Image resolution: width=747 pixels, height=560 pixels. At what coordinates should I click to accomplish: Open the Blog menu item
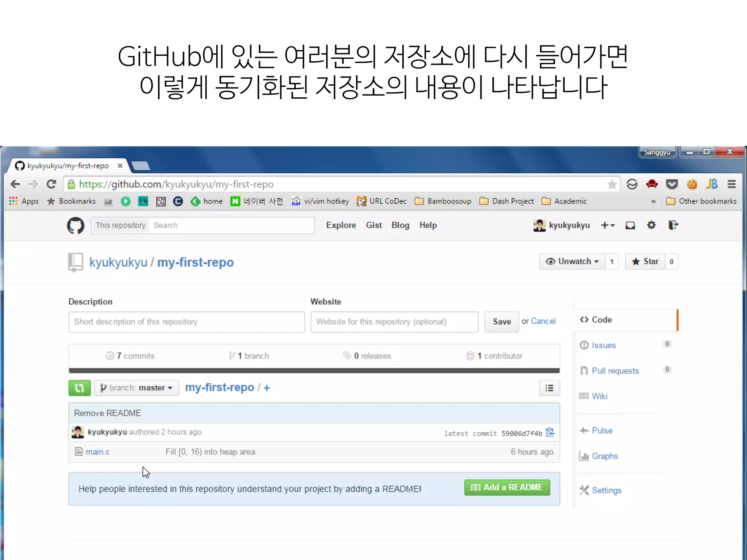(x=400, y=225)
